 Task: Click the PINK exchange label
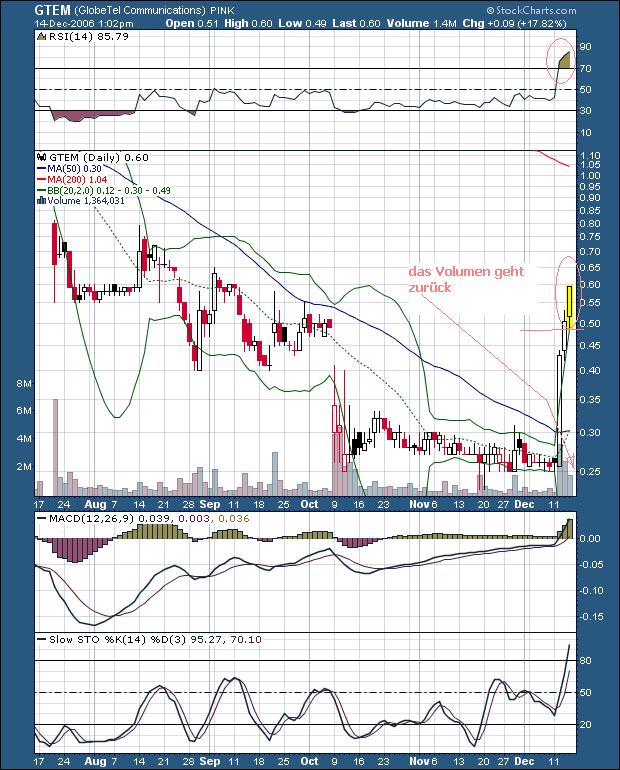(222, 10)
